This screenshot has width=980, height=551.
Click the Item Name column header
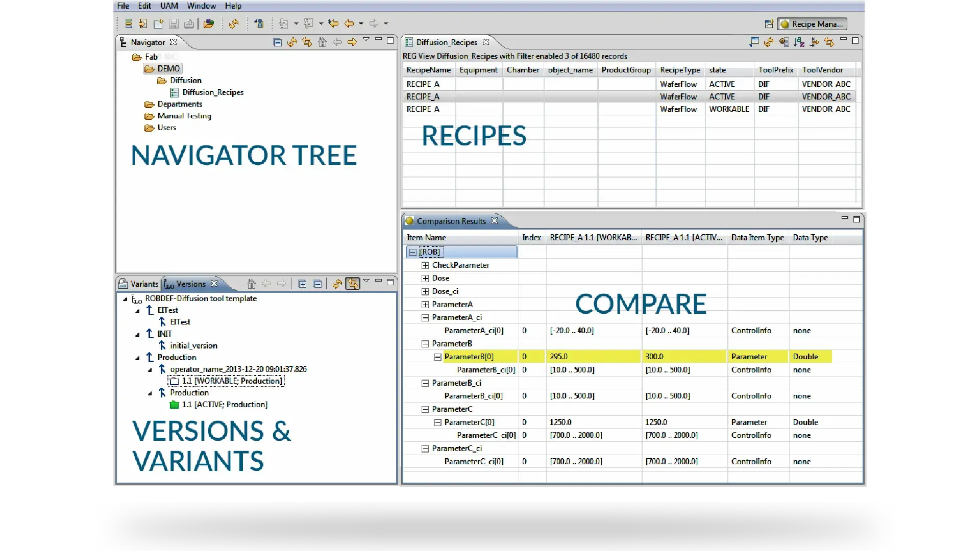click(460, 238)
